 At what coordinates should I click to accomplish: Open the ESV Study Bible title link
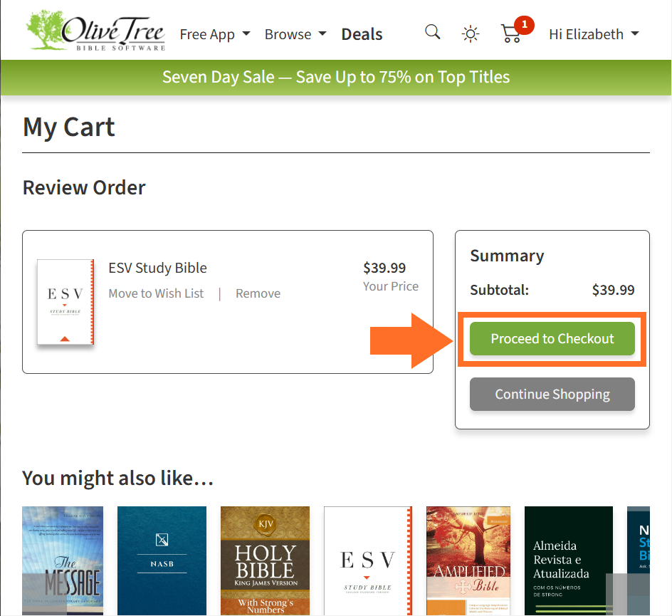(x=157, y=268)
